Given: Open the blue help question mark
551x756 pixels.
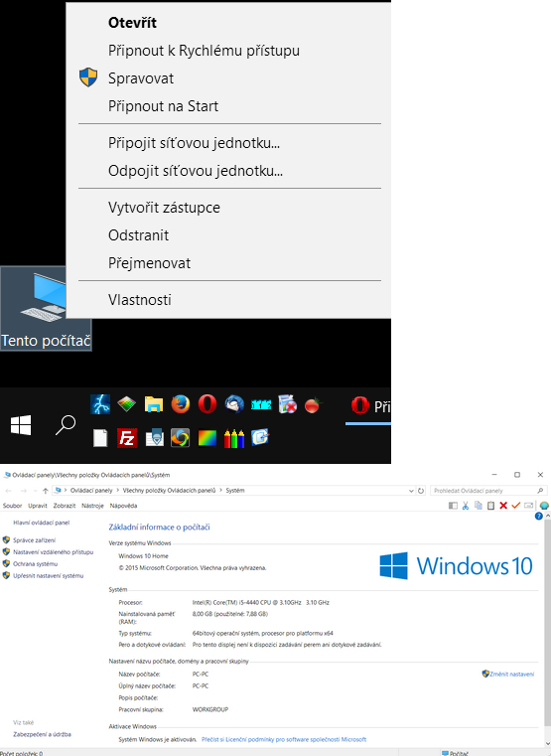Looking at the screenshot, I should (539, 517).
